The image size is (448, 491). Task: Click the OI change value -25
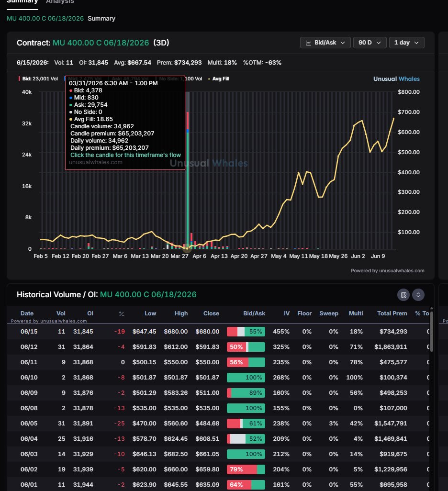[x=119, y=424]
